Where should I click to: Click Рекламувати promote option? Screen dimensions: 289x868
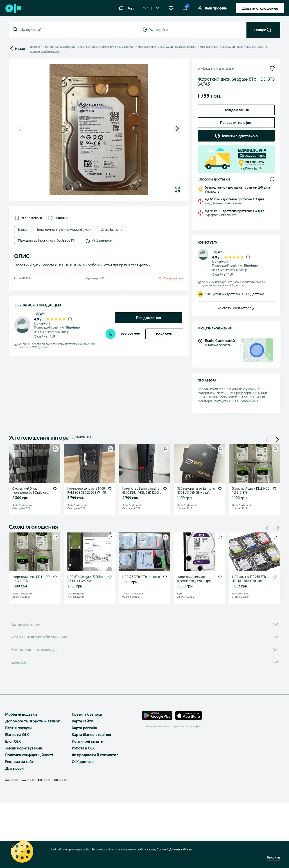point(29,218)
